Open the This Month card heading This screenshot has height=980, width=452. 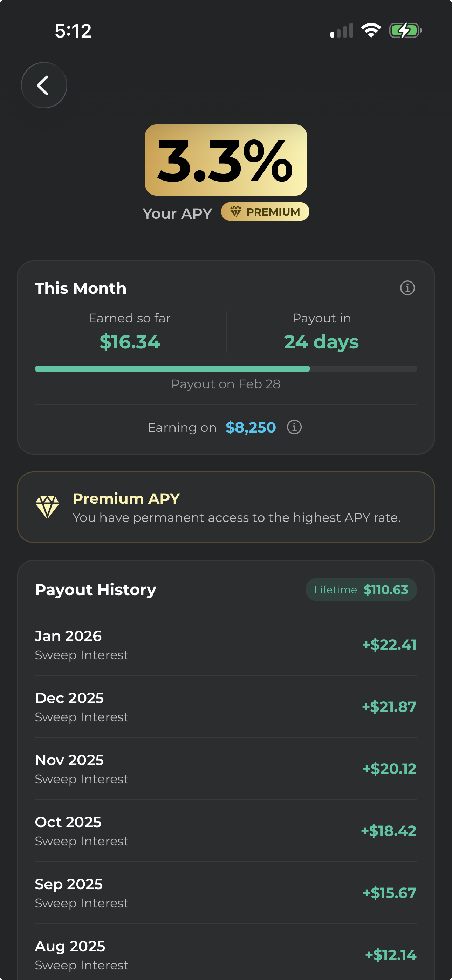[81, 288]
